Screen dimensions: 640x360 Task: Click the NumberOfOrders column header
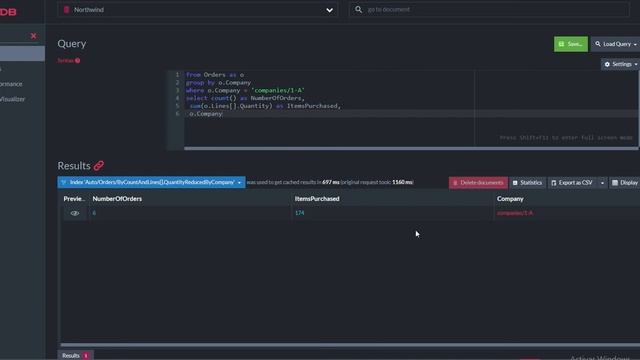coord(117,199)
